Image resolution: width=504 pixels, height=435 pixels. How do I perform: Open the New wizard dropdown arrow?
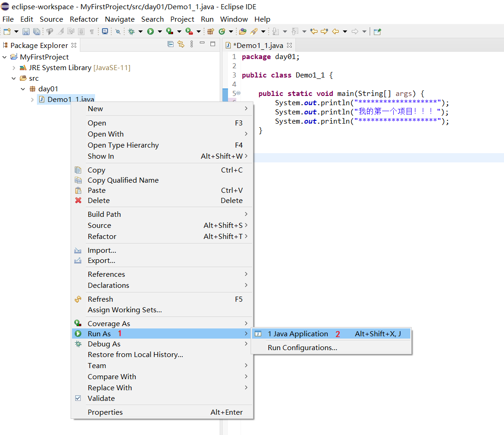pos(16,31)
